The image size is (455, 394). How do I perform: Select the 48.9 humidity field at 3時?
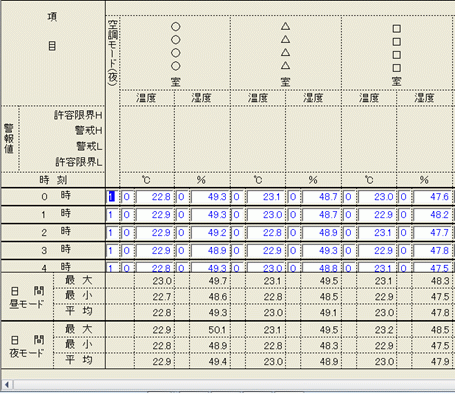click(x=210, y=251)
